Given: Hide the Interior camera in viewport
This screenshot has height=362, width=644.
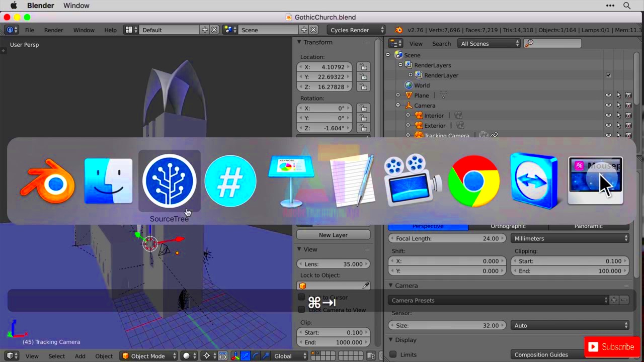Looking at the screenshot, I should click(608, 116).
